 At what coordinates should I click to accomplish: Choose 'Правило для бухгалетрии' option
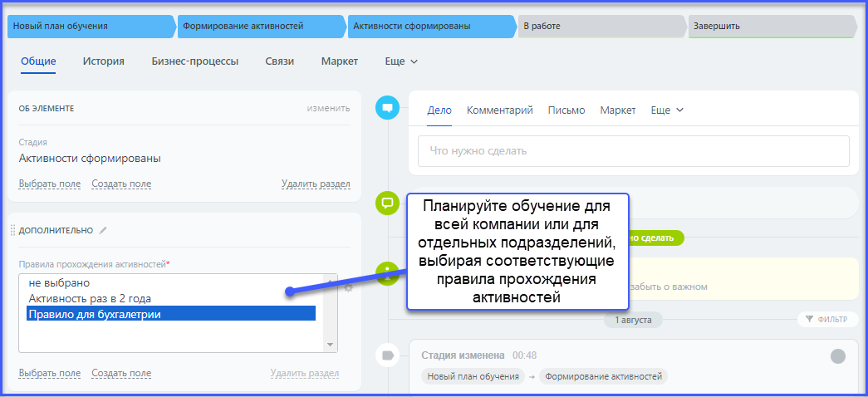(x=94, y=314)
